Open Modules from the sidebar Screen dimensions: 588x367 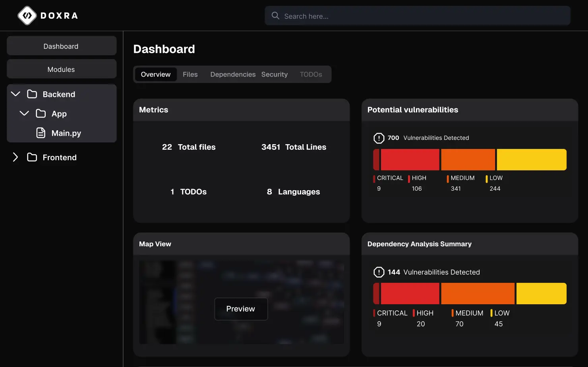point(62,69)
